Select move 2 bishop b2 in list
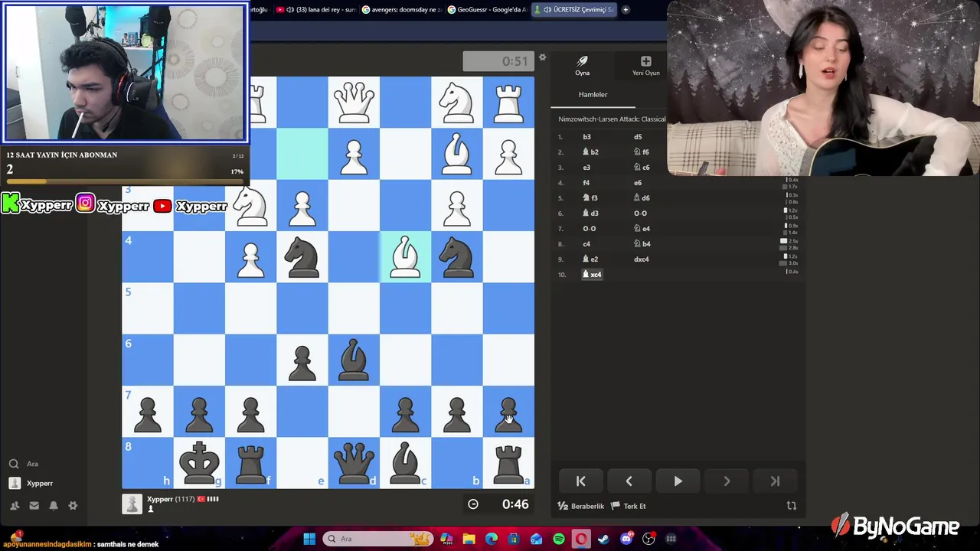 coord(590,152)
